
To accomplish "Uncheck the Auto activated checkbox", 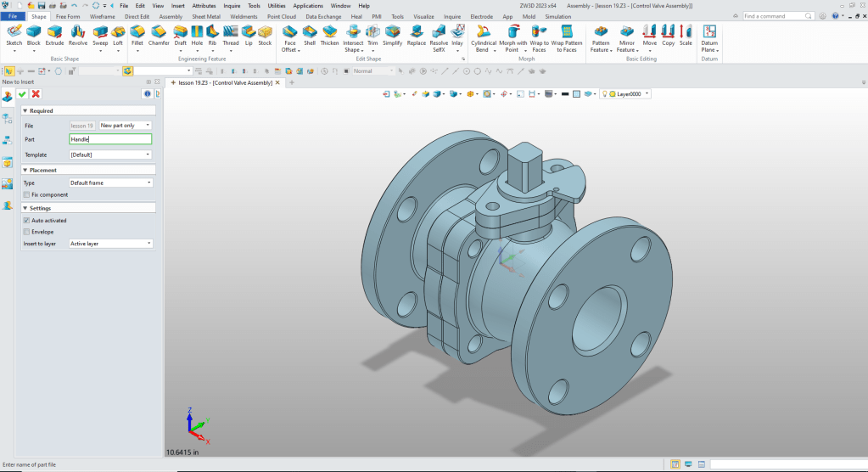I will pyautogui.click(x=26, y=221).
